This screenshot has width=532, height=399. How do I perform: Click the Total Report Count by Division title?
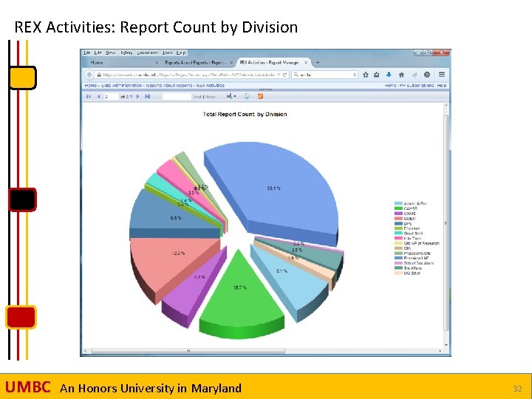point(245,115)
